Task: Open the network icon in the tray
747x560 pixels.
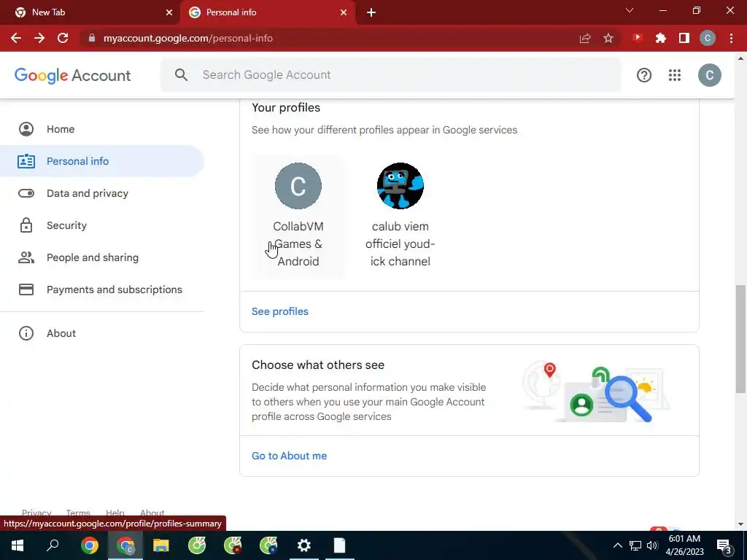Action: click(x=635, y=545)
